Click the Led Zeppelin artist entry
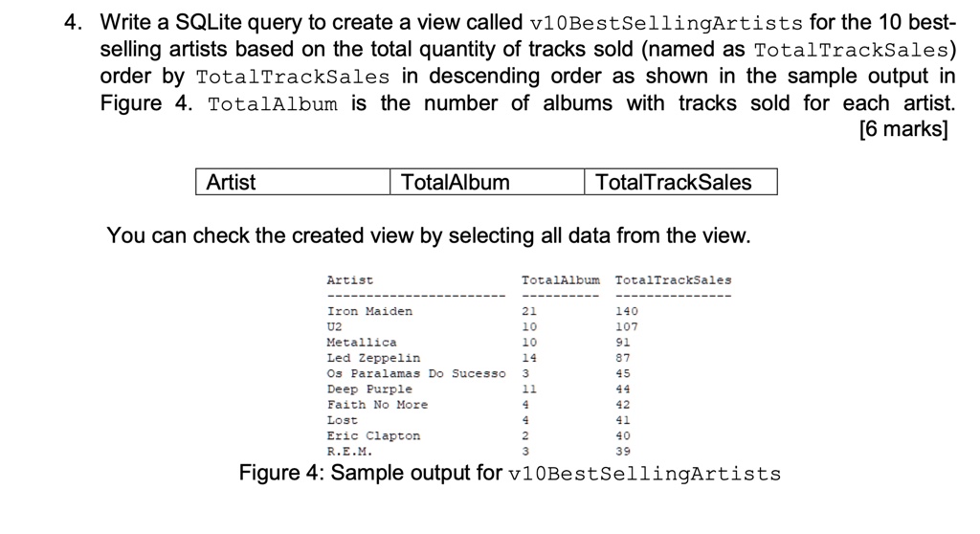The width and height of the screenshot is (980, 534). click(x=373, y=358)
